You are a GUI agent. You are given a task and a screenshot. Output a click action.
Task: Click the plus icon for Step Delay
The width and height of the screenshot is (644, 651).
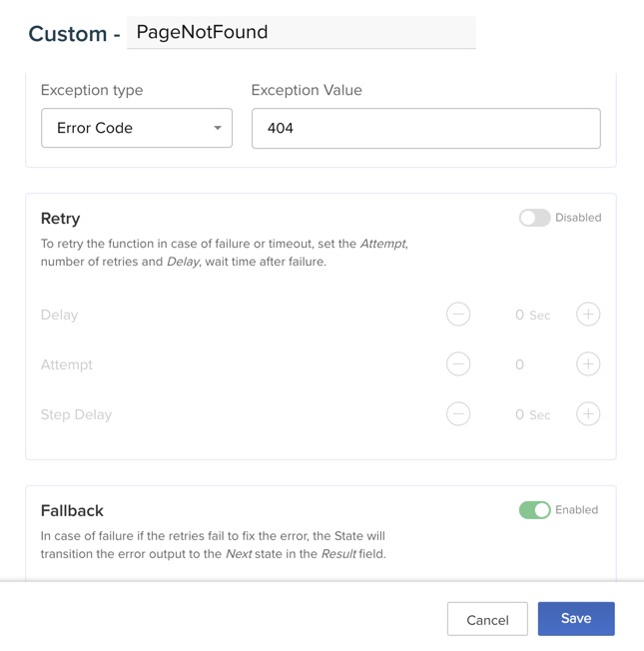[x=588, y=414]
